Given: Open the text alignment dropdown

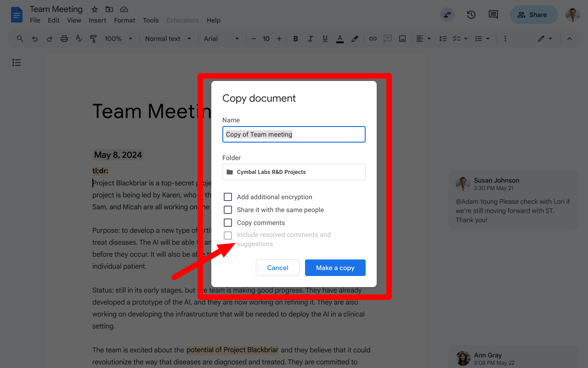Looking at the screenshot, I should 424,39.
